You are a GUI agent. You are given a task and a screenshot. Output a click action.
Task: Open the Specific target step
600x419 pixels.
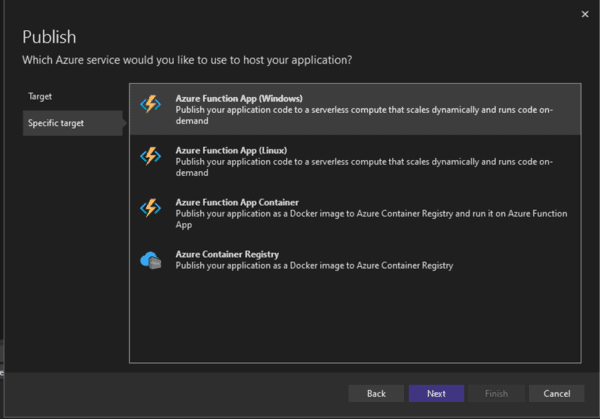coord(73,123)
